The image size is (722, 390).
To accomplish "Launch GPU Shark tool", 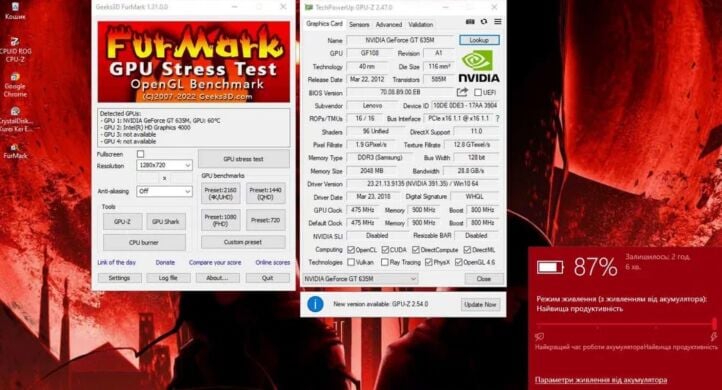I will tap(166, 221).
